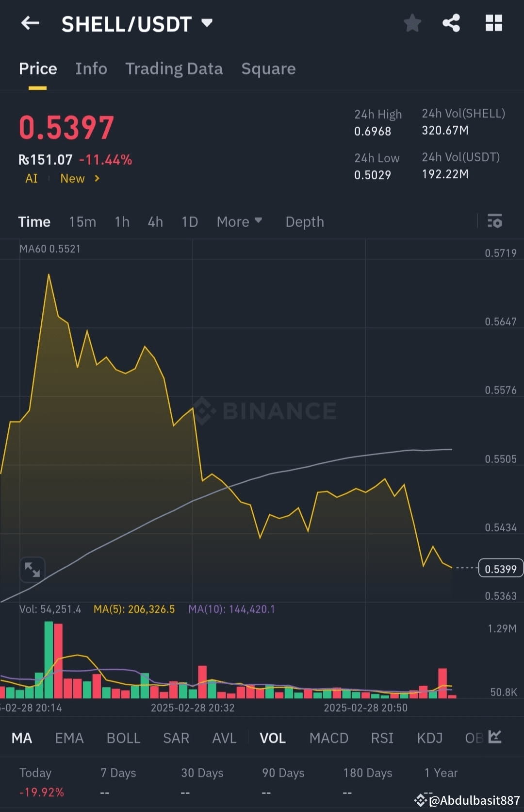Enable the RSI indicator

point(382,738)
